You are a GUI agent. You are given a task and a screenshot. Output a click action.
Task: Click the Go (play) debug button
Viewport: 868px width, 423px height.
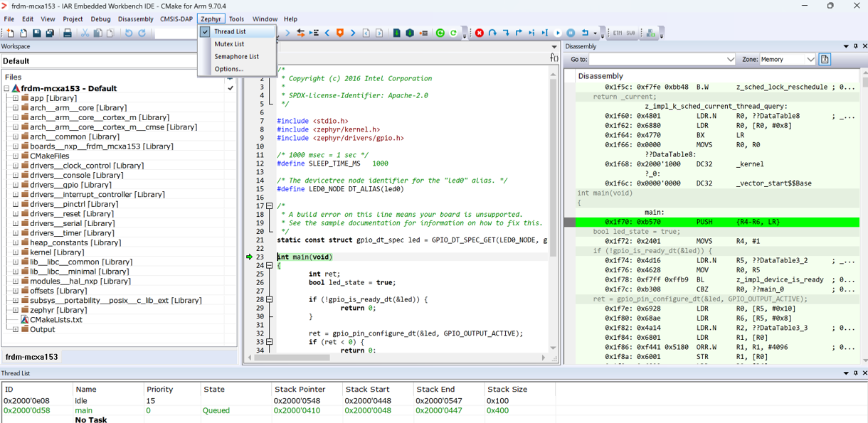coord(558,33)
